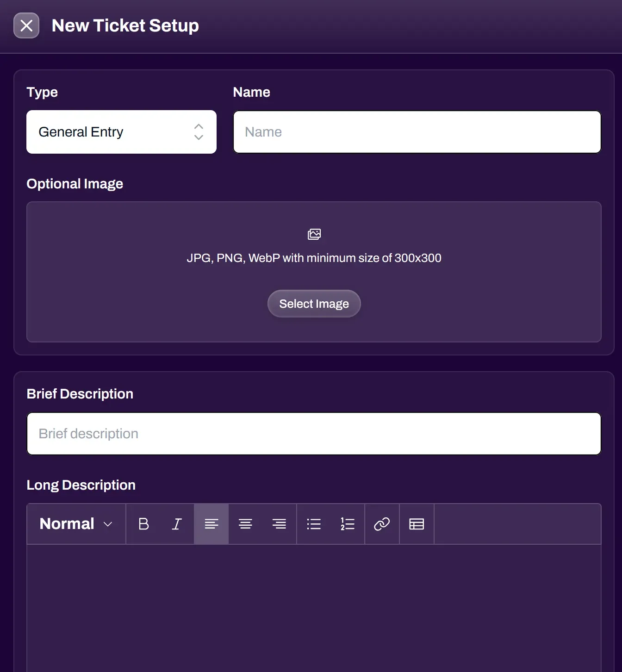Click the "JPG, PNG, WebP with minimum size of 300x300" text

click(x=314, y=258)
